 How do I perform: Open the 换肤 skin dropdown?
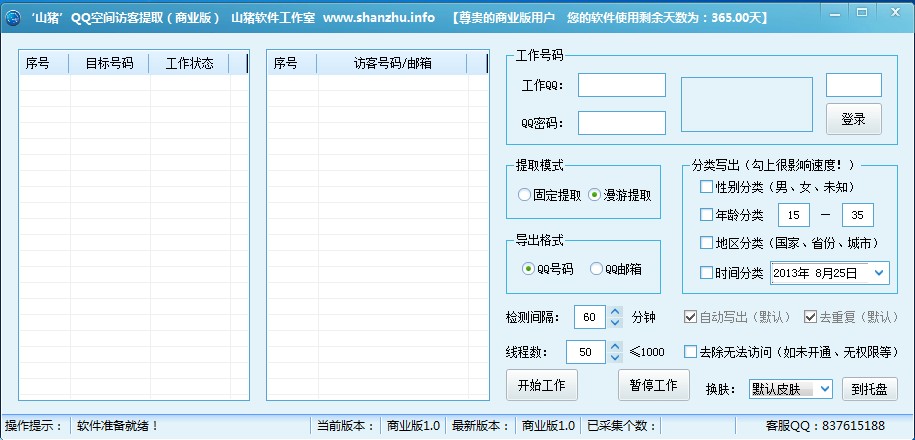825,389
